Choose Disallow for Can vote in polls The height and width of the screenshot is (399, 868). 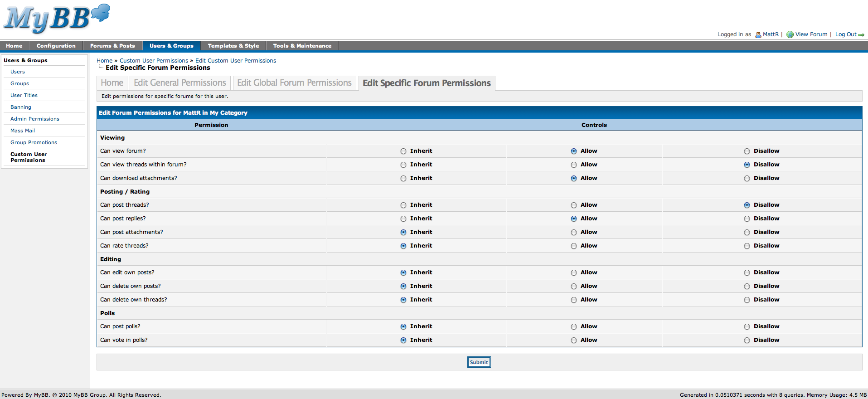747,341
